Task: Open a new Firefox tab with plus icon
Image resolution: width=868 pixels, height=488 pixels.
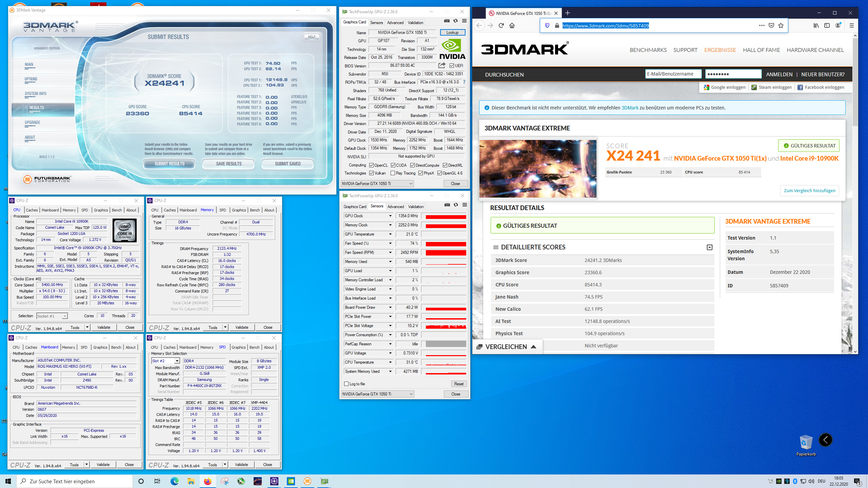Action: [x=568, y=13]
